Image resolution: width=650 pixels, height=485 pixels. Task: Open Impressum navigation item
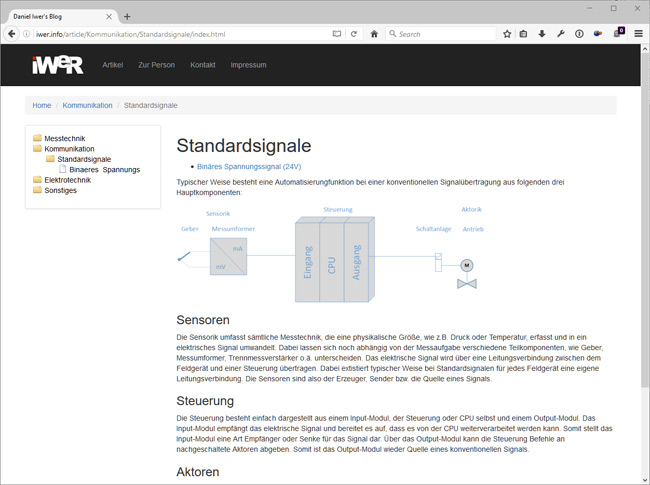(x=248, y=65)
